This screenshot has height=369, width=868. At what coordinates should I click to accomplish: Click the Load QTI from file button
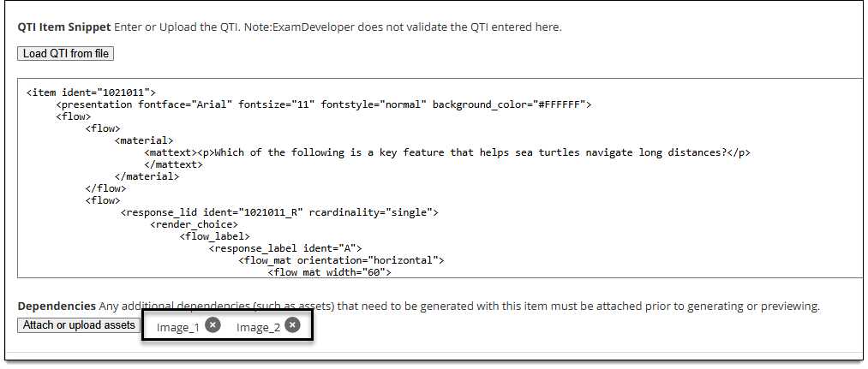coord(66,54)
